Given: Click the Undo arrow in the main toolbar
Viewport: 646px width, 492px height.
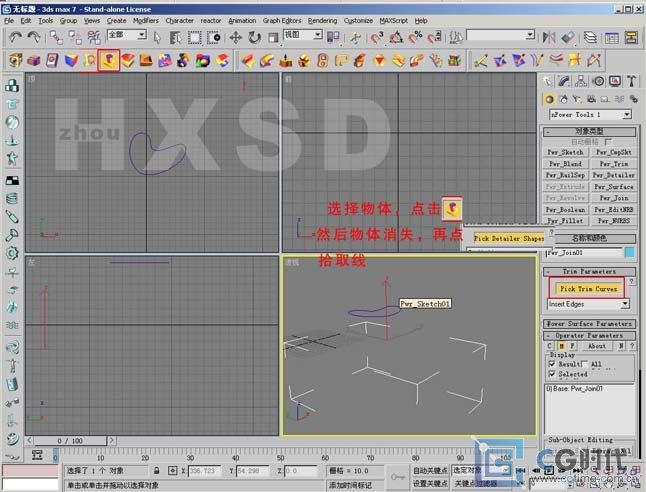Looking at the screenshot, I should point(15,37).
